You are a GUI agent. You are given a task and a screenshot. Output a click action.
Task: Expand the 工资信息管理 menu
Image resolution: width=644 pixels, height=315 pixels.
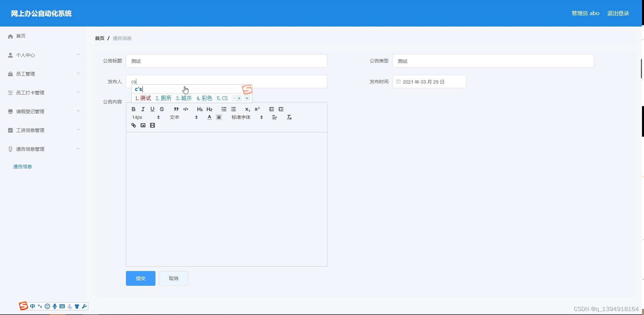(44, 130)
